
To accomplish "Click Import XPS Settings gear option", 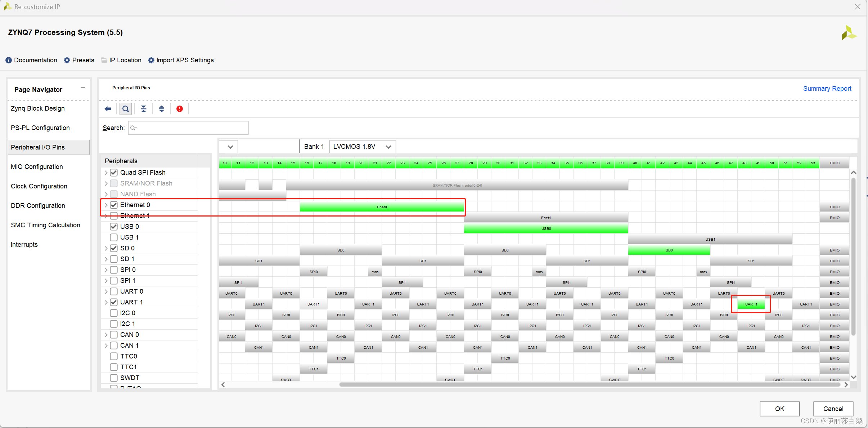I will (181, 60).
